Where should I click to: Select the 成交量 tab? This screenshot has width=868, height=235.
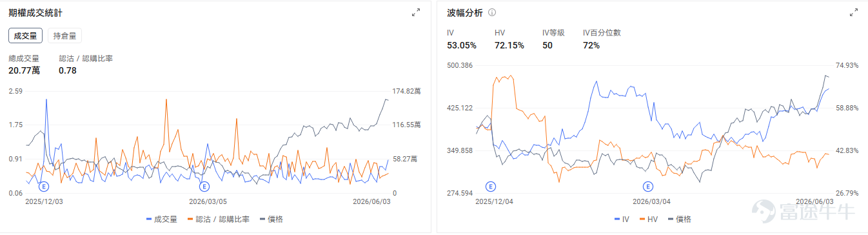pos(25,36)
